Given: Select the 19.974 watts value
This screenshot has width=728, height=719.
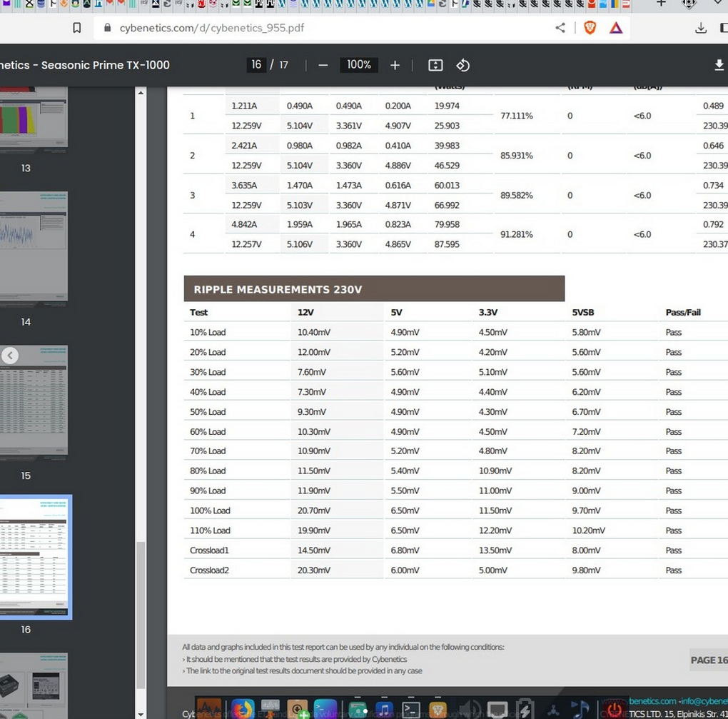Looking at the screenshot, I should (x=447, y=106).
